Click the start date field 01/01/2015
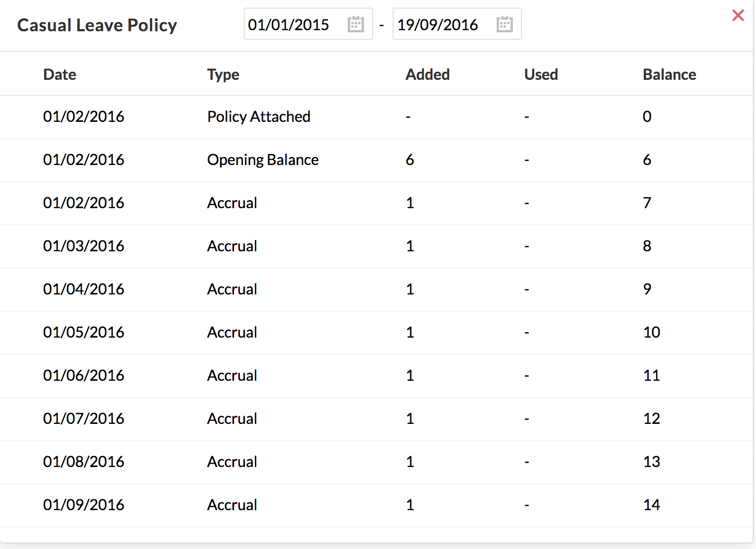 [289, 25]
